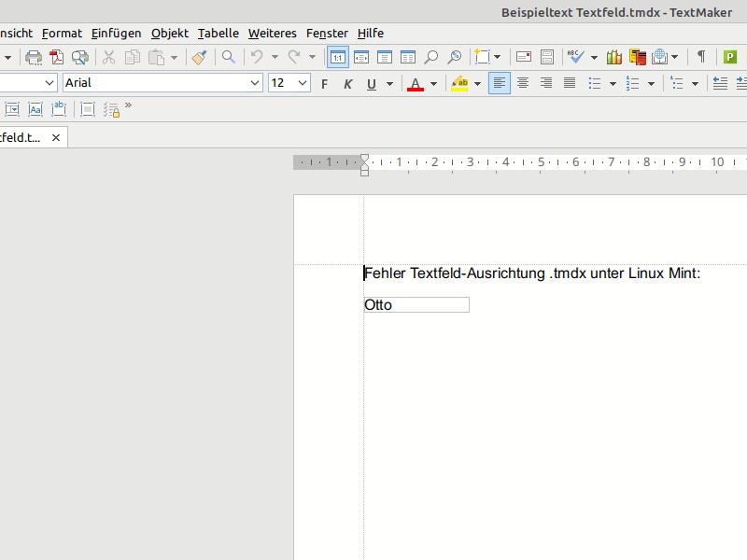
Task: Expand the numbered list options arrow
Action: pyautogui.click(x=651, y=84)
